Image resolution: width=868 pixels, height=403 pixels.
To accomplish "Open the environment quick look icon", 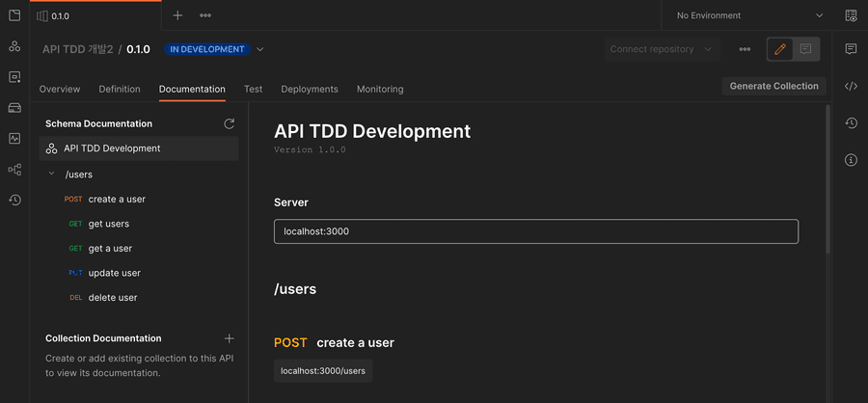I will pos(851,15).
